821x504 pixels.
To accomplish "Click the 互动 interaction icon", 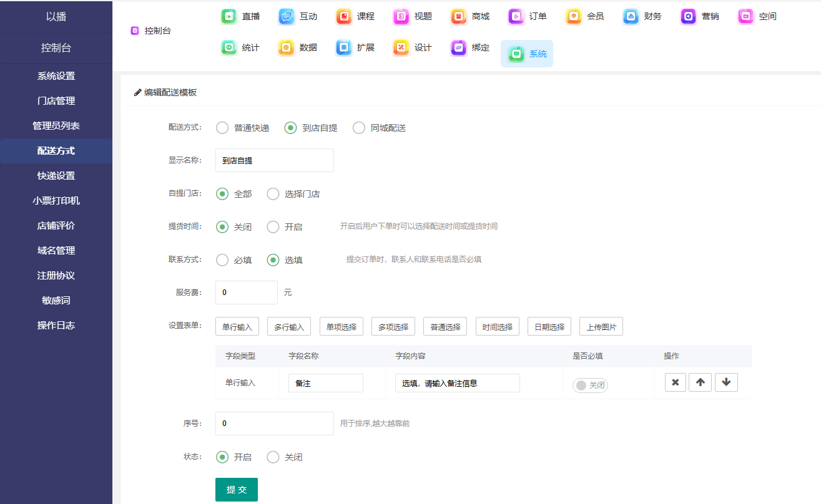I will 287,16.
